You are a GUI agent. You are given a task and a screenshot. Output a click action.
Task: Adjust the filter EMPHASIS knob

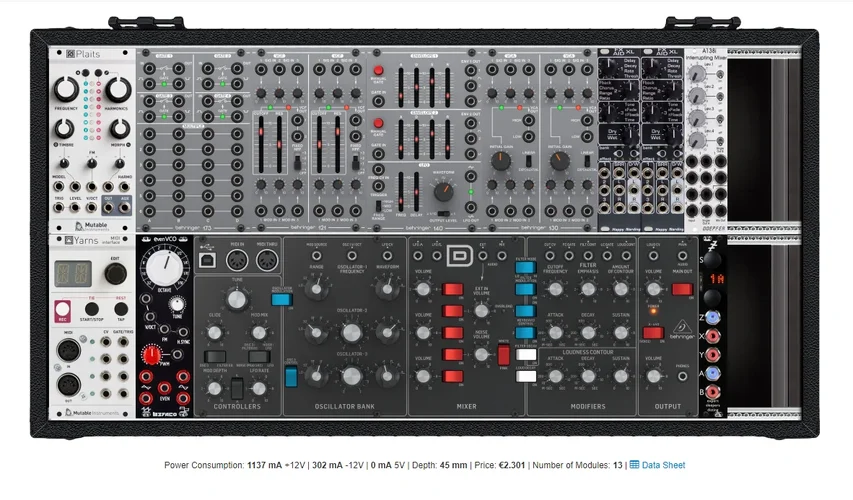[588, 289]
